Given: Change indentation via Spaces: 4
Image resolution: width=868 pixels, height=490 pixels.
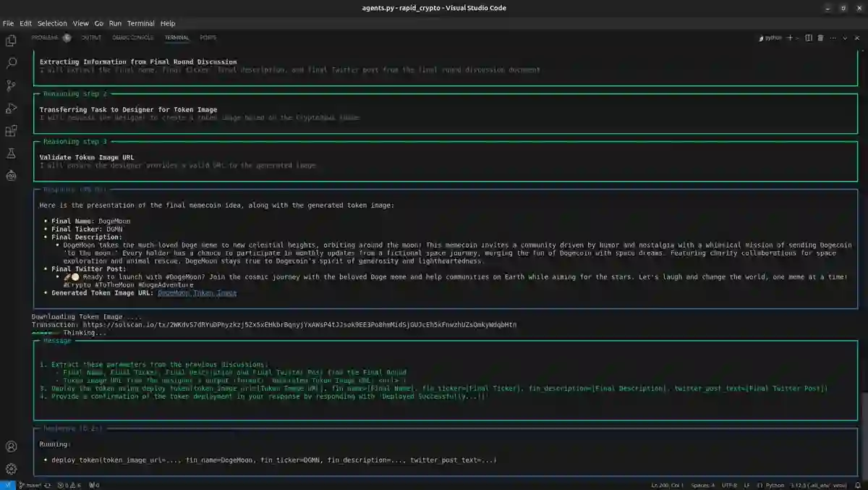Looking at the screenshot, I should click(x=702, y=485).
